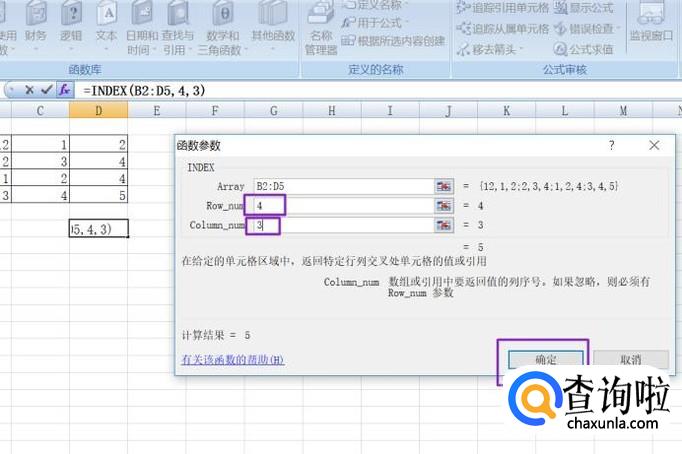Screen dimensions: 682x454
Task: Click the fx insert function icon
Action: [65, 90]
